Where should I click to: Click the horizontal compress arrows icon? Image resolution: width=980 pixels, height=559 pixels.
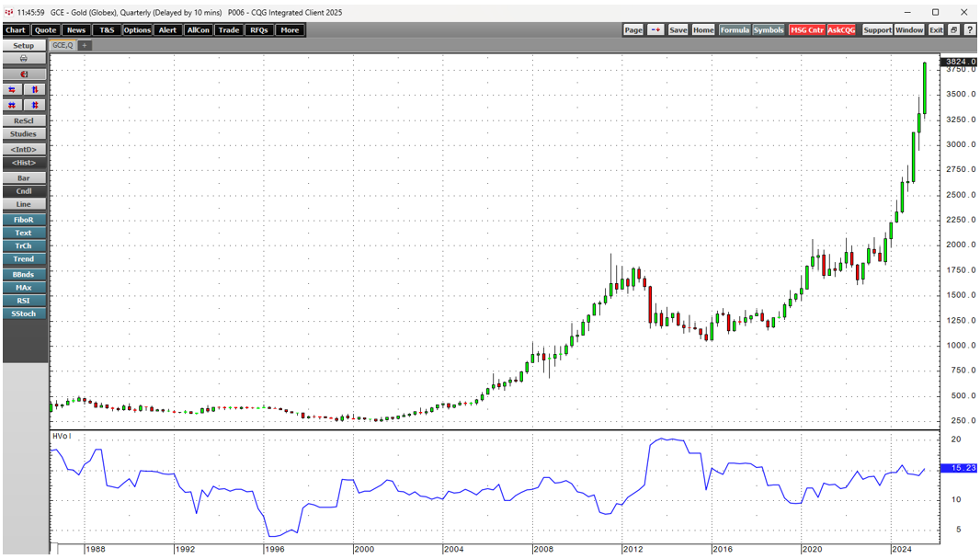13,89
